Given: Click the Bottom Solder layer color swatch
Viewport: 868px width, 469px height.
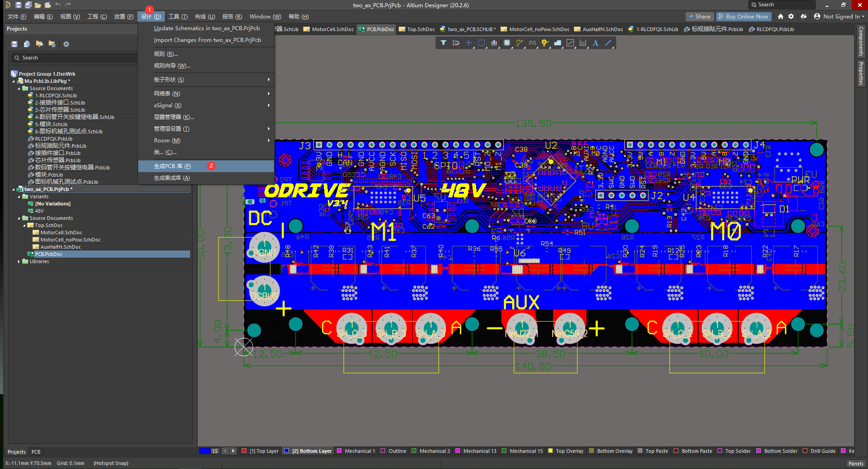Looking at the screenshot, I should tap(759, 451).
